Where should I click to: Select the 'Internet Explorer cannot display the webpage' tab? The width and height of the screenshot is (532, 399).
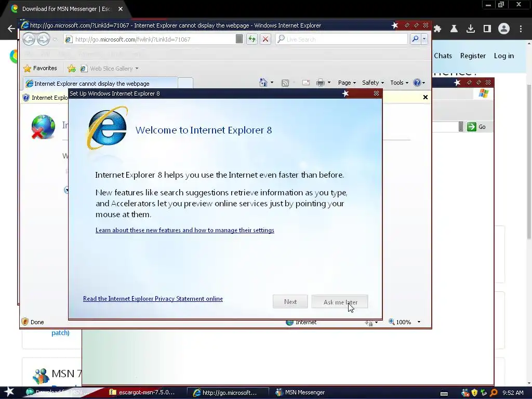coord(100,84)
